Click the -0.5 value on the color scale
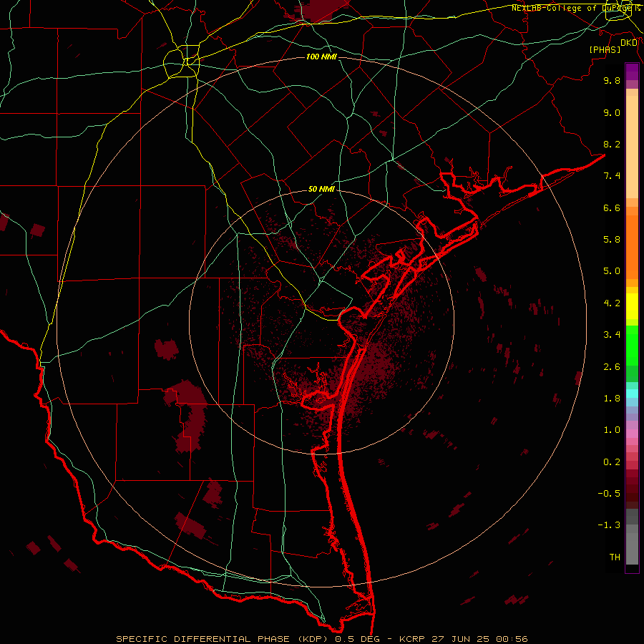Image resolution: width=644 pixels, height=644 pixels. 609,494
